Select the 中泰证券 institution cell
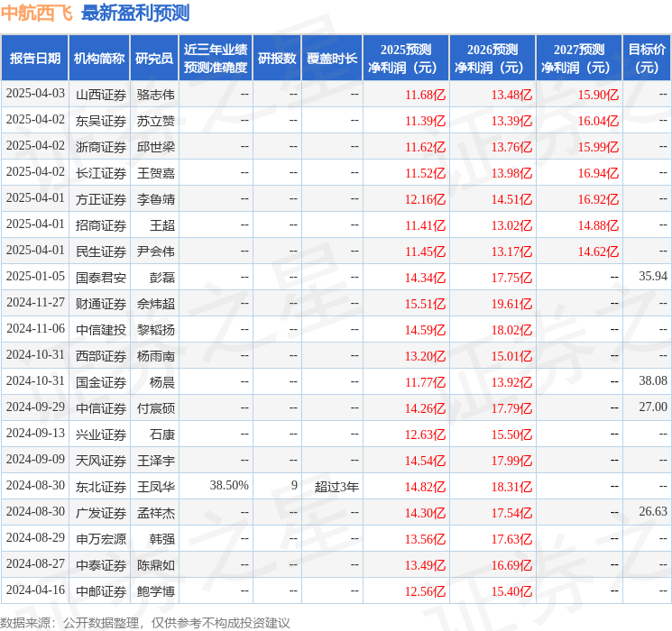 pos(101,565)
